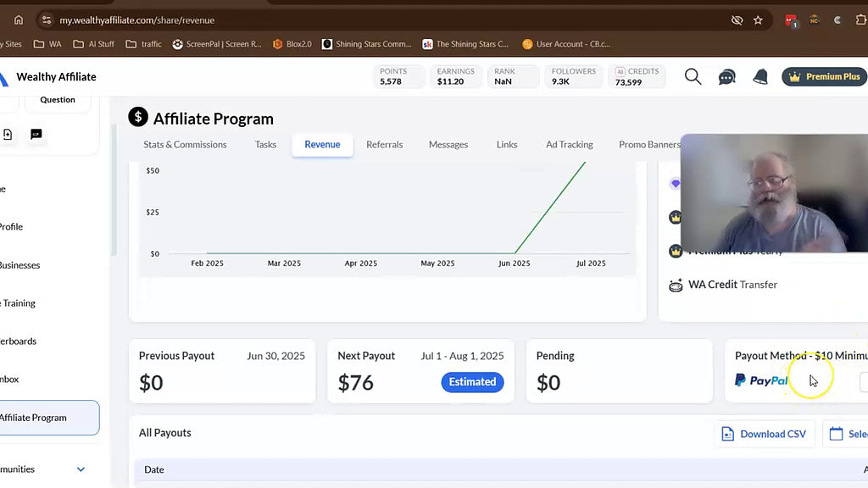868x488 pixels.
Task: Open Blox2.0 bookmark
Action: 292,44
